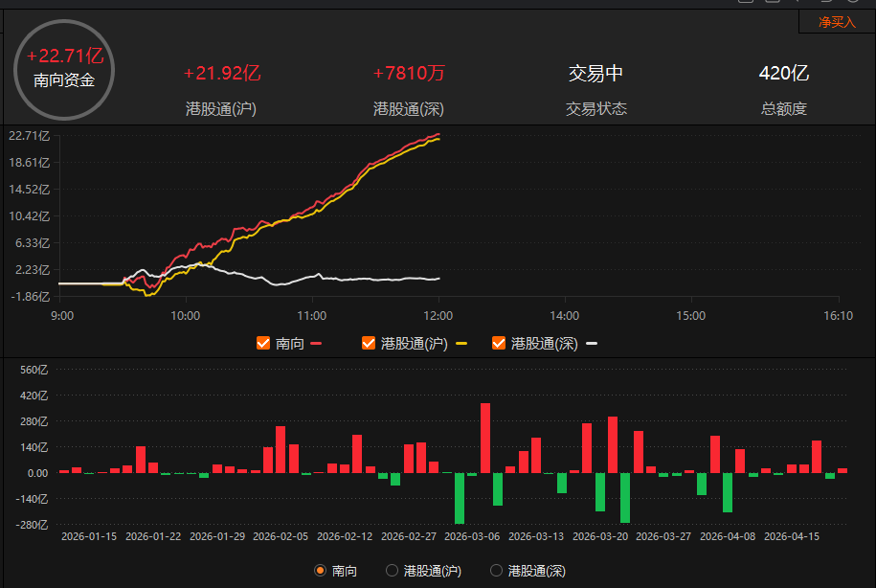Image resolution: width=876 pixels, height=588 pixels.
Task: Select the 净买入 tab
Action: [837, 22]
